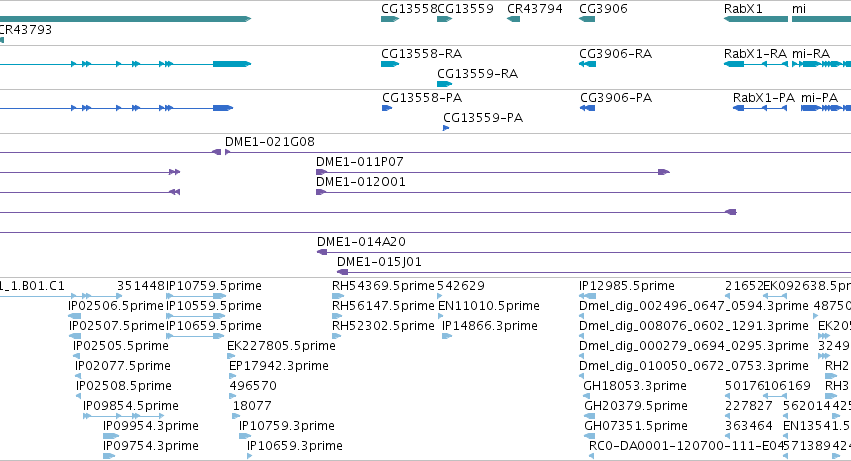This screenshot has width=851, height=461.
Task: Select Dmel_dig_010050_0672_0753.3prime label
Action: [694, 366]
